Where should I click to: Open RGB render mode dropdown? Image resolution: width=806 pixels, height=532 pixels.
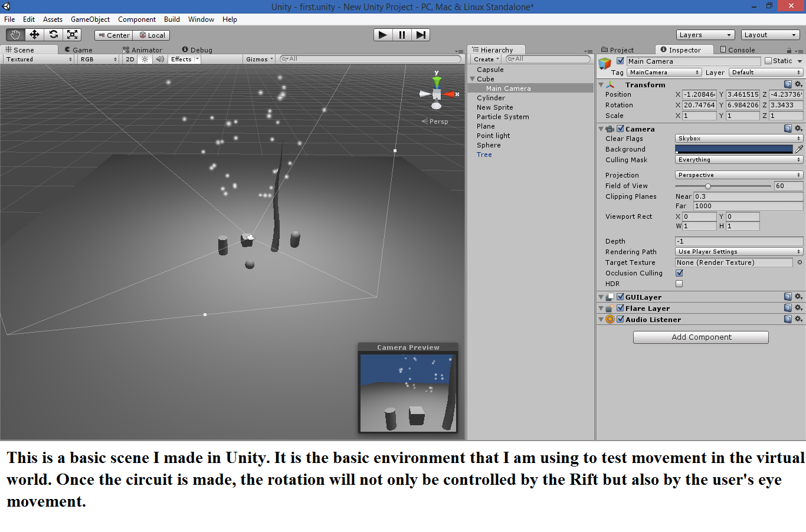pos(99,60)
